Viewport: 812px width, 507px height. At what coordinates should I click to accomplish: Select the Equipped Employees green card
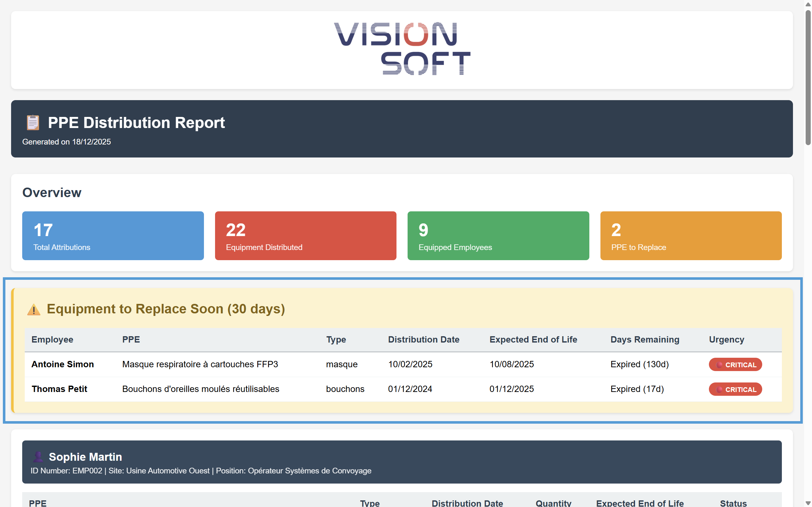pyautogui.click(x=498, y=235)
